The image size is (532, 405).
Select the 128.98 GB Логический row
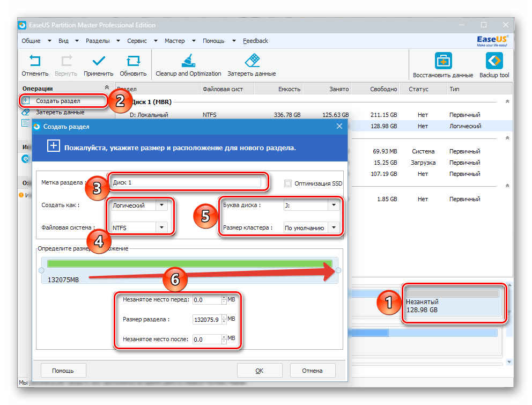click(431, 126)
